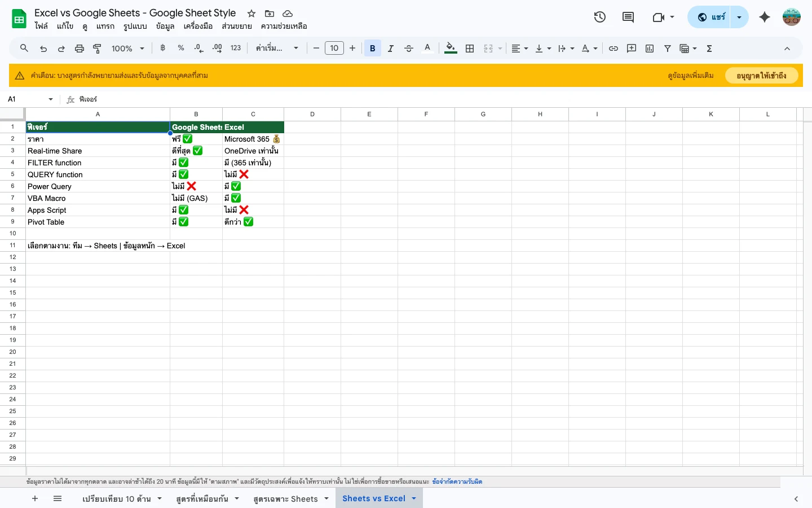
Task: Click the อนุญาตให้เข้าถึง button
Action: pyautogui.click(x=762, y=75)
